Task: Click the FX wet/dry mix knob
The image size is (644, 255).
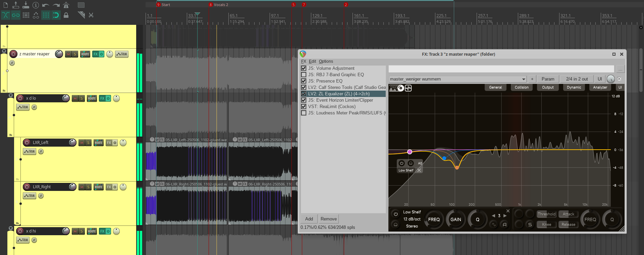Action: (611, 79)
